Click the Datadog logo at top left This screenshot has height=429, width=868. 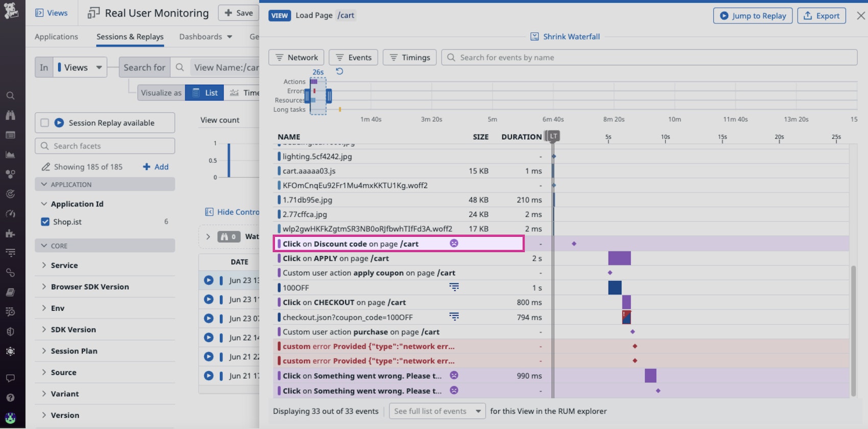click(x=11, y=11)
